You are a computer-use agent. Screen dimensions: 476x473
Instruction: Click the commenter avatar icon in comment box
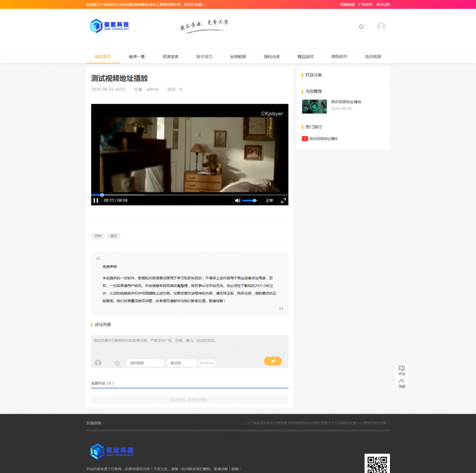(x=98, y=363)
